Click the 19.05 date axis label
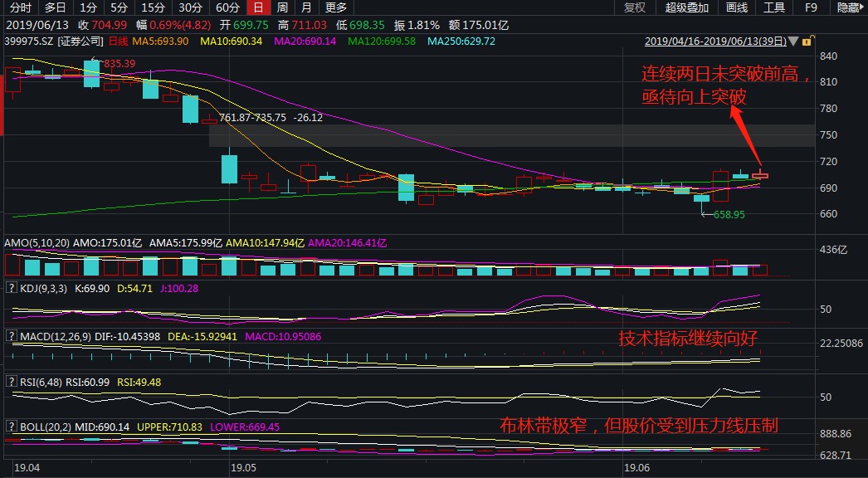 [244, 467]
